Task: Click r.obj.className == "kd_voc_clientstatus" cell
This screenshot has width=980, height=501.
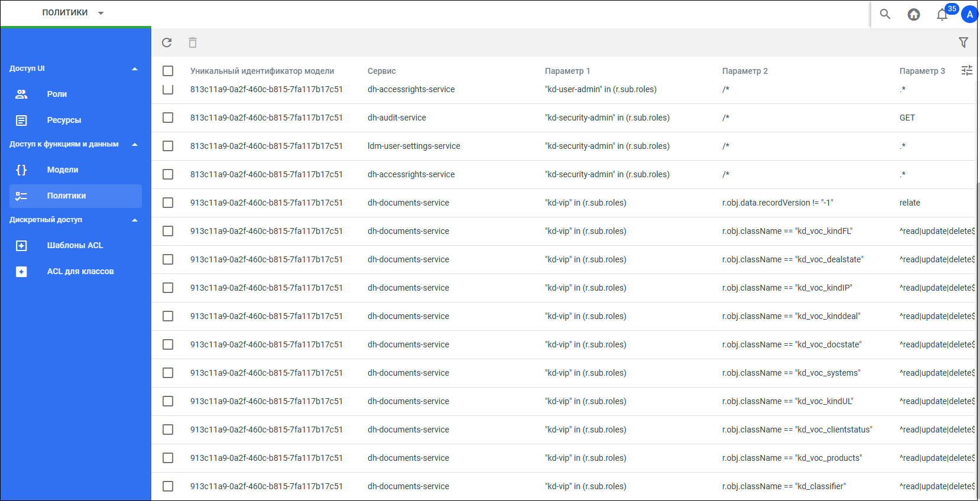Action: pos(797,430)
